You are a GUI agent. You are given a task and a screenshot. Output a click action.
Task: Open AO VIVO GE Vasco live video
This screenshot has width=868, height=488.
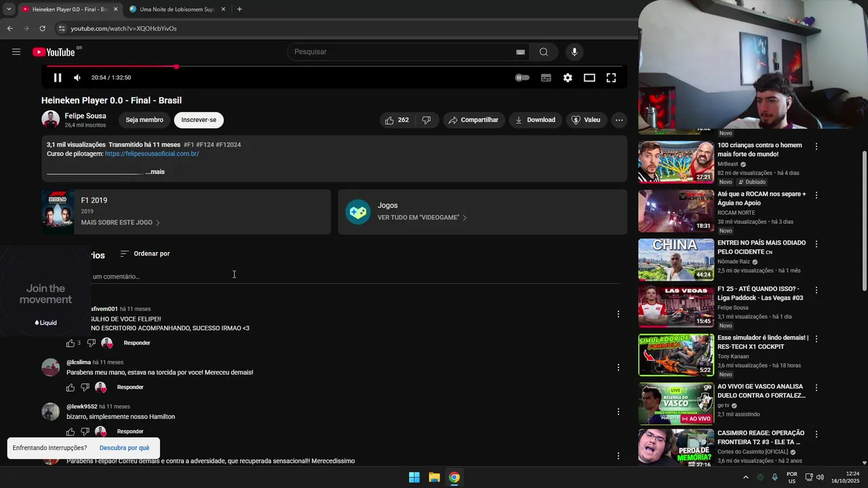pos(676,404)
